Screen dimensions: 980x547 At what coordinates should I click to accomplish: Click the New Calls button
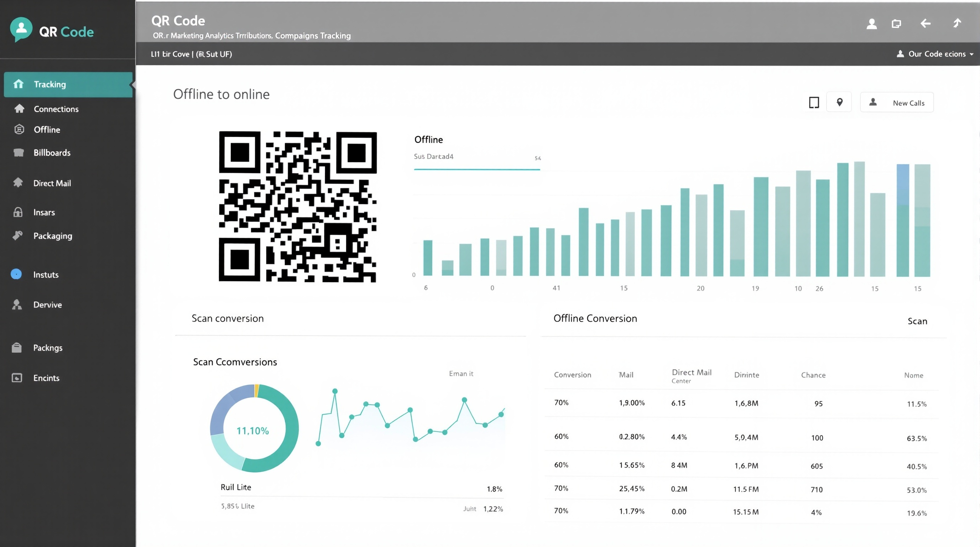[897, 102]
